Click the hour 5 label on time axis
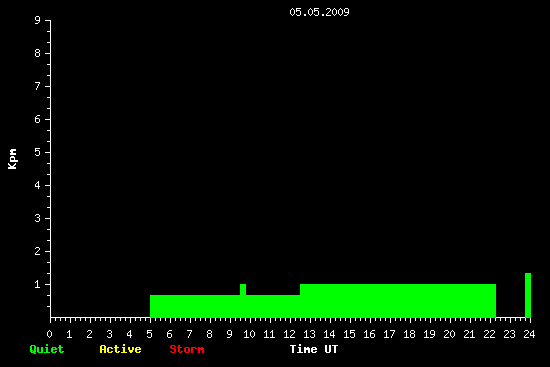Viewport: 550px width, 367px height. click(149, 334)
